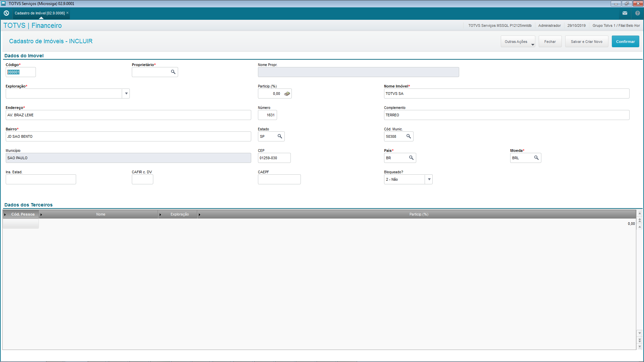The height and width of the screenshot is (362, 644).
Task: Click the Fechar button
Action: coord(550,42)
